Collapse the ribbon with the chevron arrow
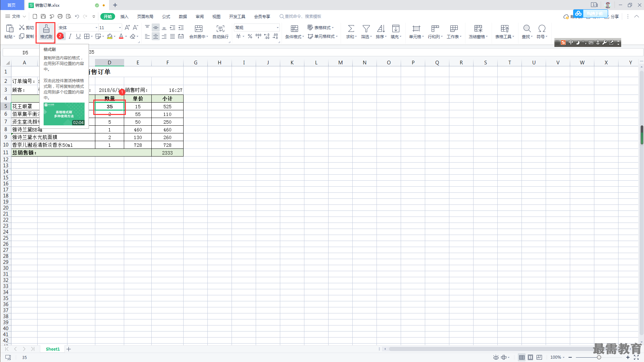This screenshot has width=644, height=362. point(636,16)
